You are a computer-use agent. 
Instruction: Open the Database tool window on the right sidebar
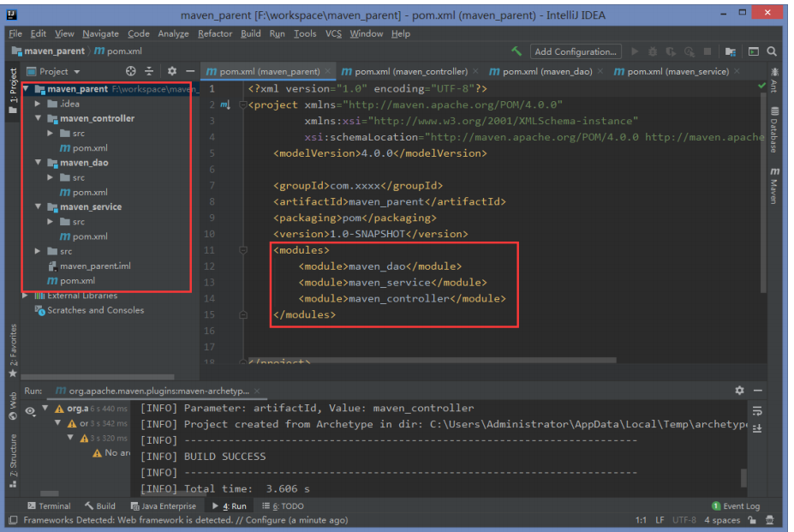(774, 129)
